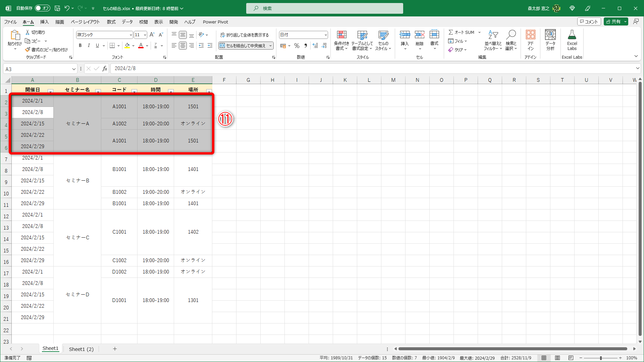Toggle italic formatting
Screen dimensions: 644x362
click(89, 46)
